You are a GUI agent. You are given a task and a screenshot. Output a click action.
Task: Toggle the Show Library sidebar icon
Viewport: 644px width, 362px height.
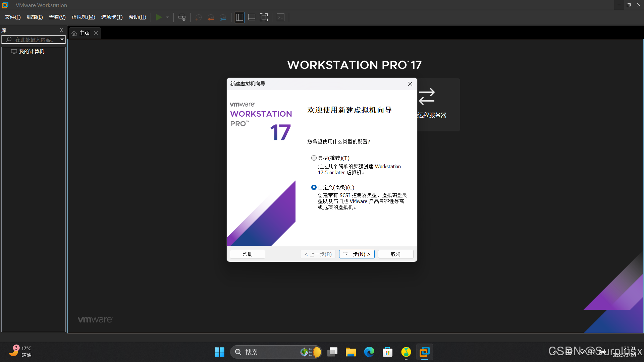tap(239, 17)
